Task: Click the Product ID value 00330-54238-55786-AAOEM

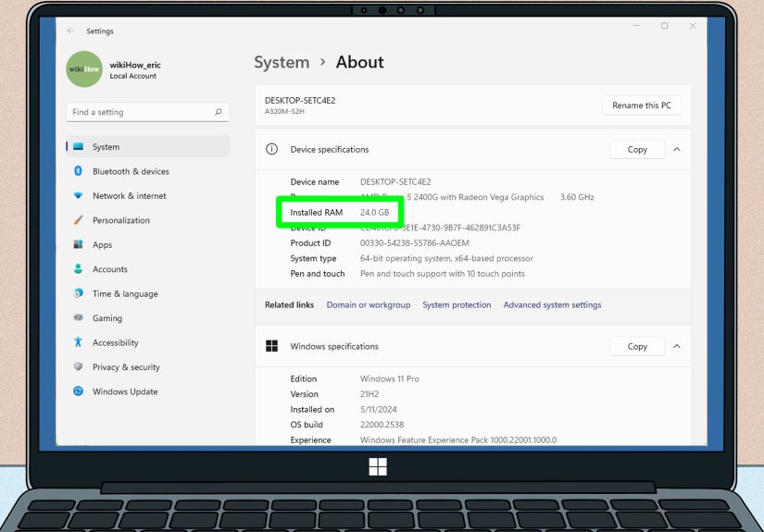Action: click(415, 243)
